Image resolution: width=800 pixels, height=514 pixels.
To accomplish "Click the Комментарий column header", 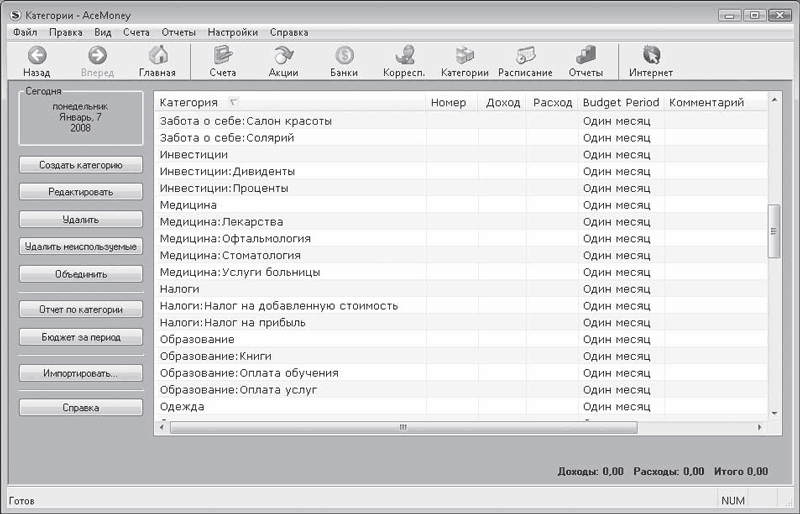I will 715,102.
